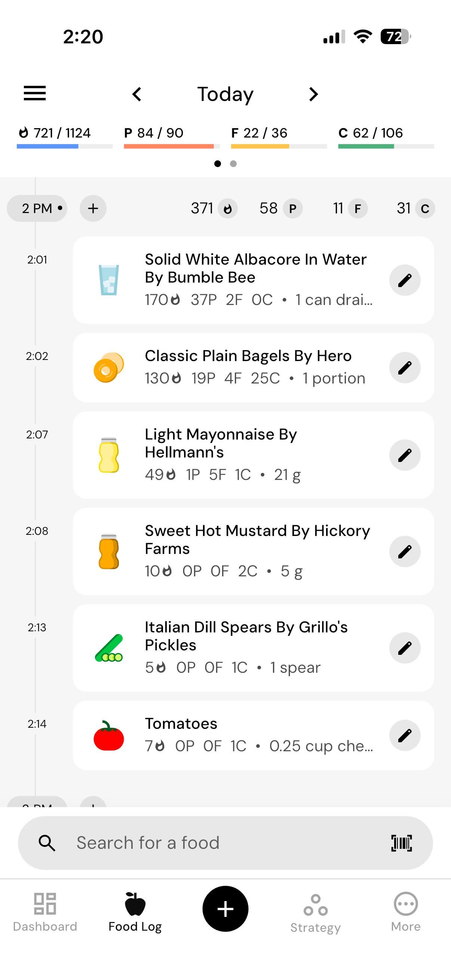Go to previous day with left chevron
451x980 pixels.
(x=137, y=94)
